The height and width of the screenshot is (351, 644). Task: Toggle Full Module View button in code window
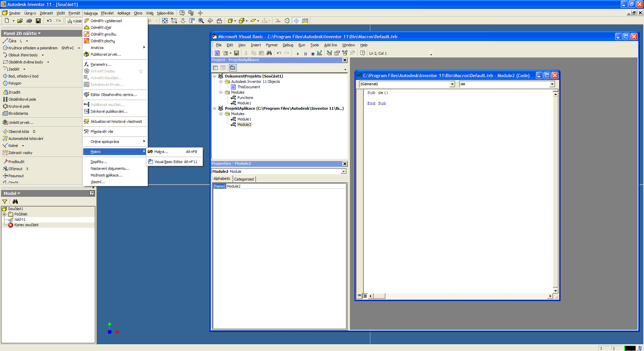click(x=365, y=296)
